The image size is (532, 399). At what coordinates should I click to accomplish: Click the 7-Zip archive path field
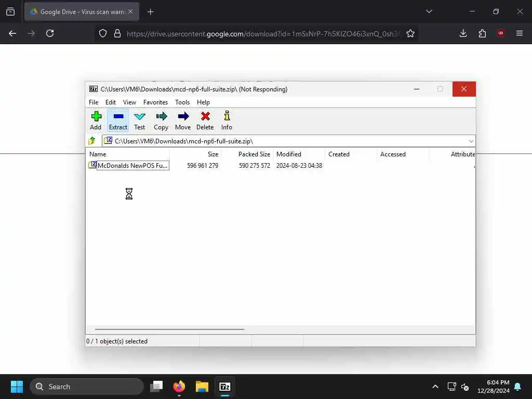click(x=285, y=141)
